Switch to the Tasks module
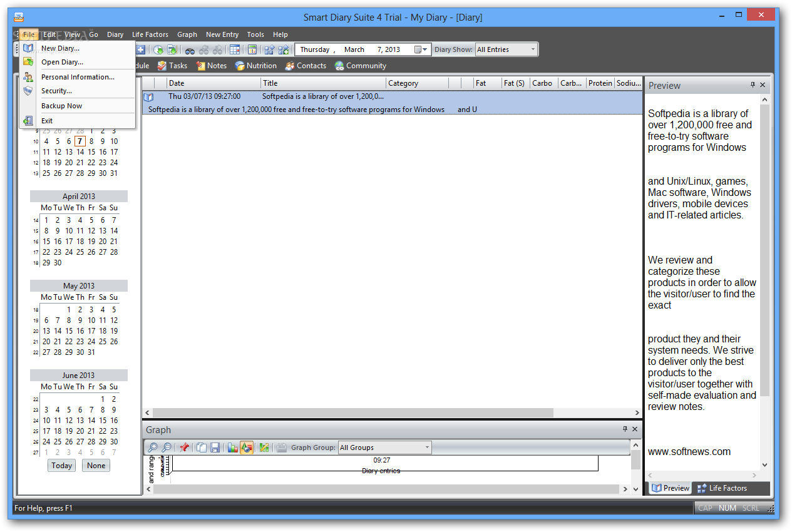This screenshot has width=792, height=532. click(172, 66)
